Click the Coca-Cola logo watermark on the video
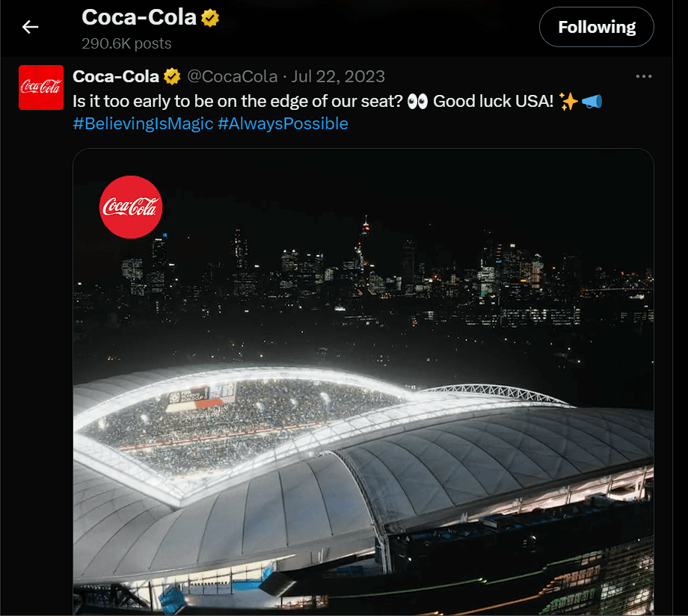 (x=131, y=207)
